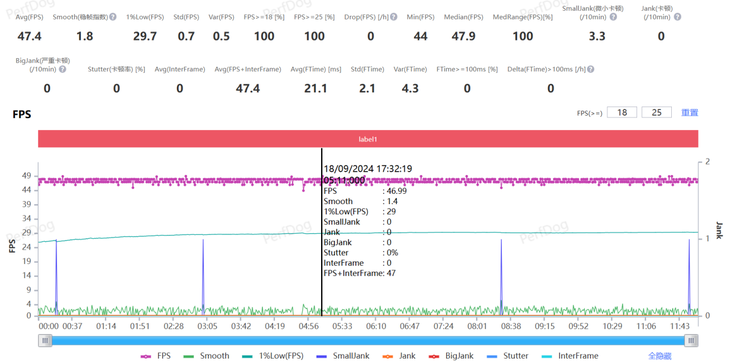Select the red label1 bar

[368, 139]
